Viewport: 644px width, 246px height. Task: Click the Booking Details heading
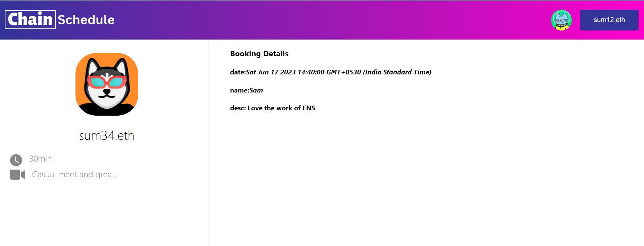click(x=259, y=54)
